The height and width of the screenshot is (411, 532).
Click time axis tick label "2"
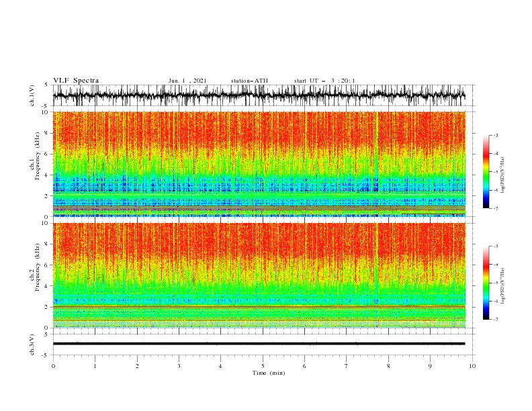[x=137, y=366]
